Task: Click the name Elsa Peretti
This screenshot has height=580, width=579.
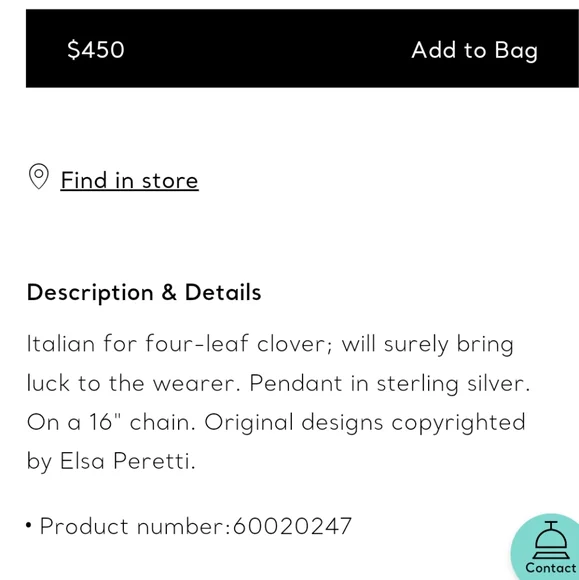Action: pyautogui.click(x=127, y=461)
